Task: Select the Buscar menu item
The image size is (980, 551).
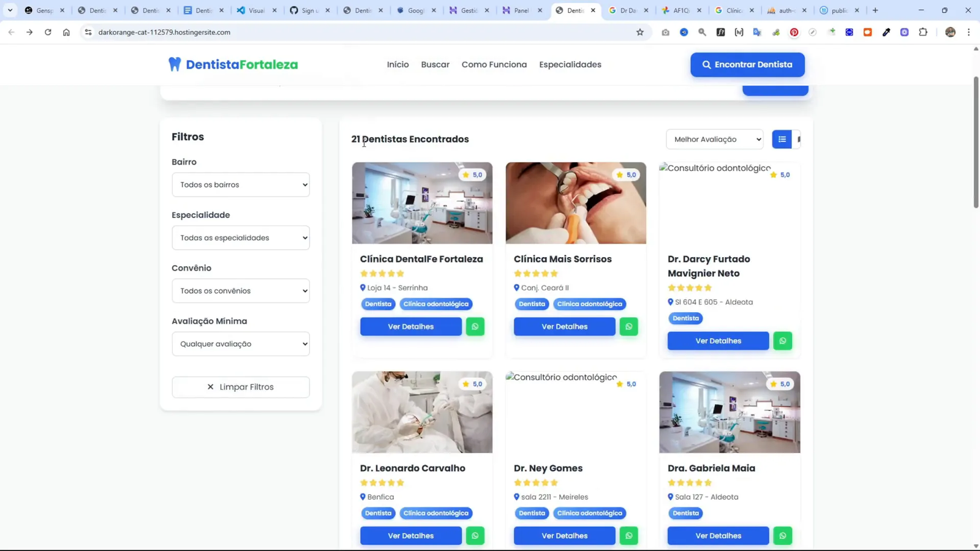Action: [435, 64]
